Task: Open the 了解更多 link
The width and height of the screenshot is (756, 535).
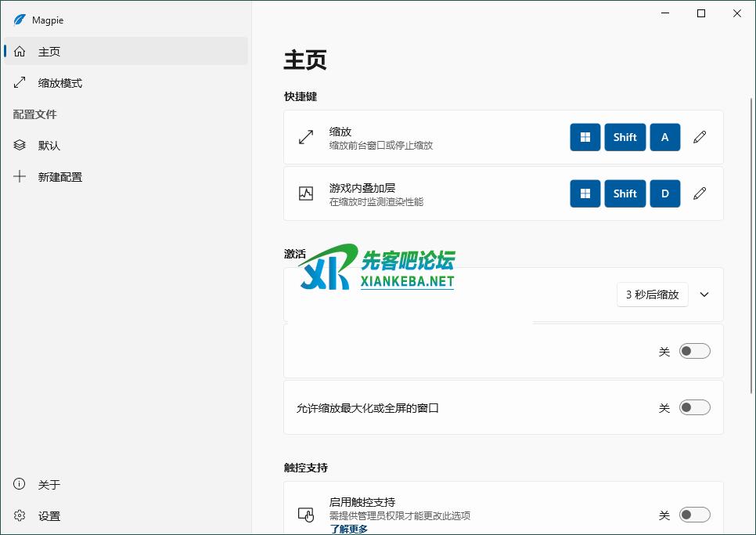Action: tap(348, 529)
